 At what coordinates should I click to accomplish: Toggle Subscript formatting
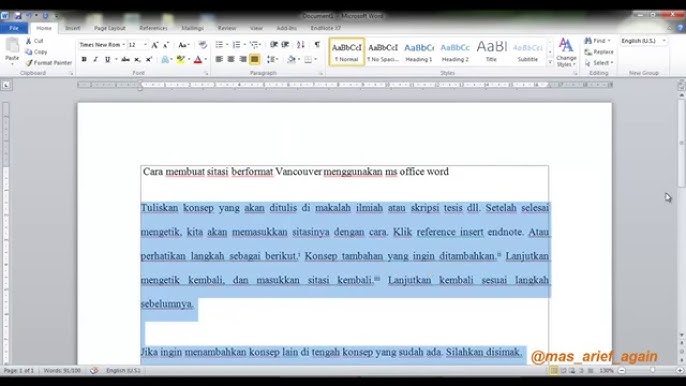tap(137, 59)
